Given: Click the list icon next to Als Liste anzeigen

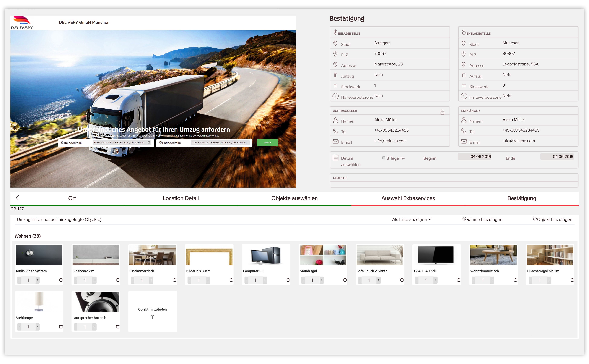Looking at the screenshot, I should pyautogui.click(x=430, y=219).
